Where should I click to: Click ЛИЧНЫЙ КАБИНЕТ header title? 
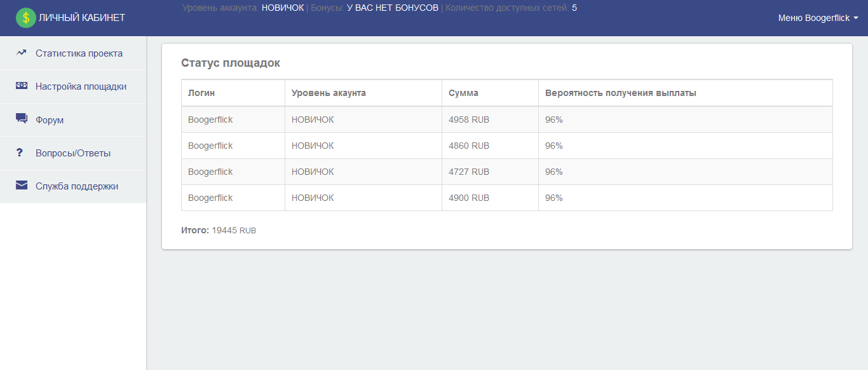click(82, 18)
